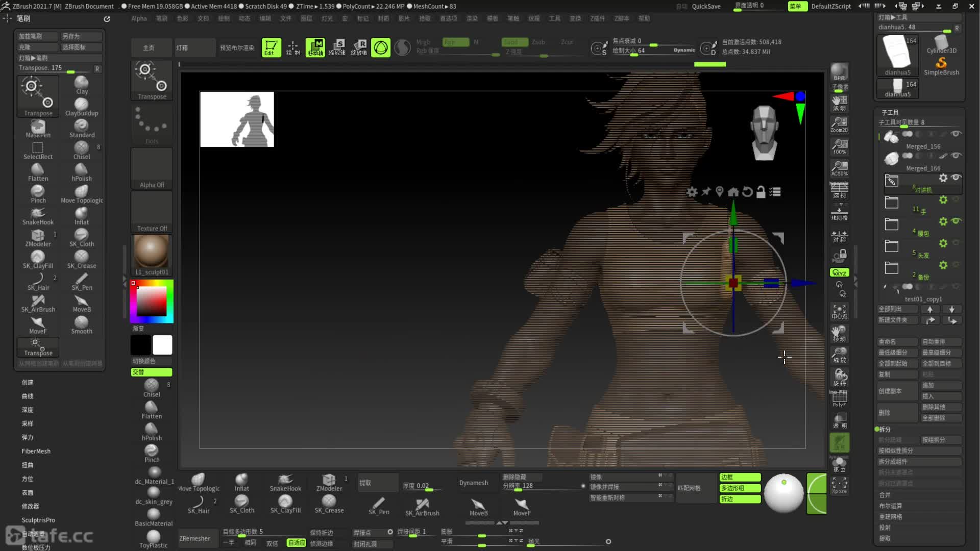The height and width of the screenshot is (551, 980).
Task: Toggle the 对称 symmetry button
Action: tap(839, 236)
